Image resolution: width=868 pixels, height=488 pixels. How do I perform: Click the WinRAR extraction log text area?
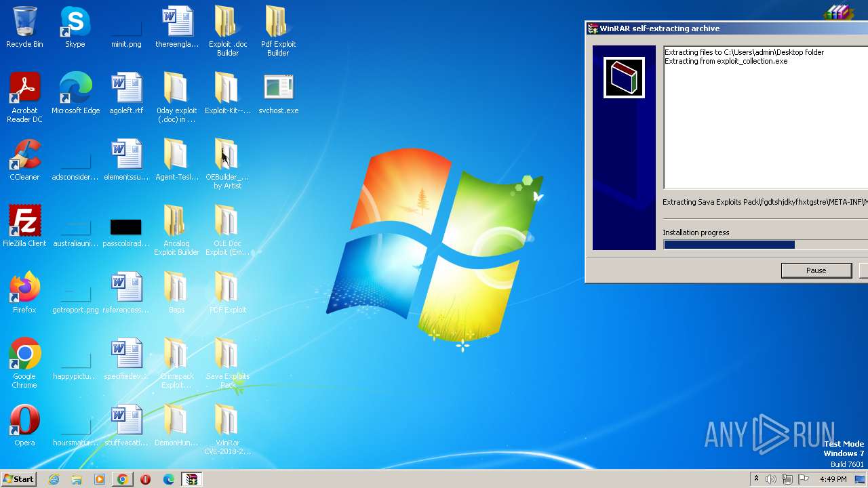click(766, 117)
